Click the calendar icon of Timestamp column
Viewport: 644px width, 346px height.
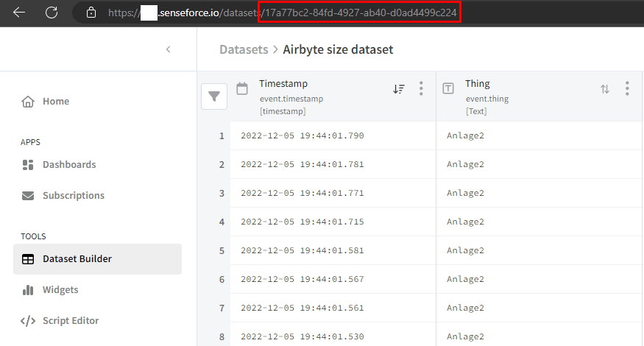pyautogui.click(x=242, y=88)
